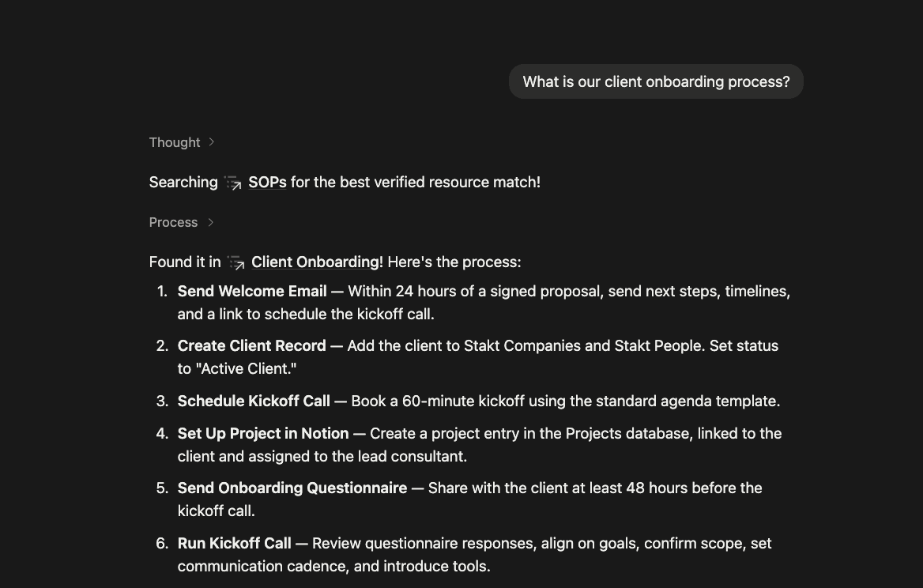923x588 pixels.
Task: Select the user message bubble
Action: click(x=656, y=81)
